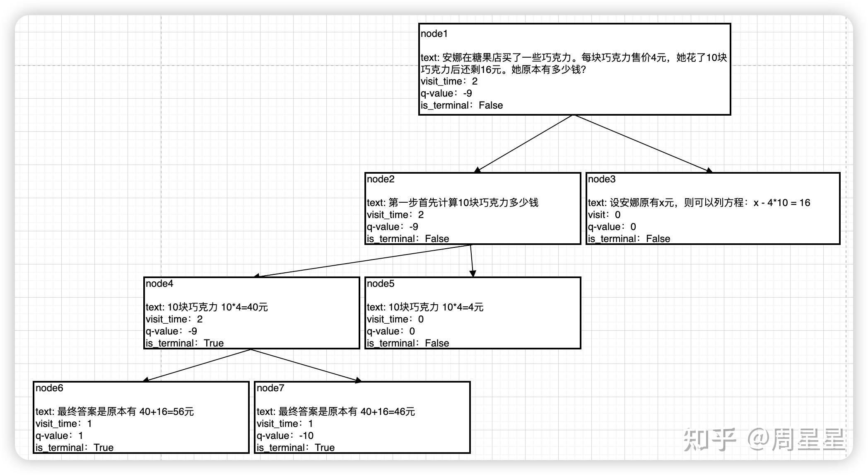Click node1's 'q-value: -9' line

tap(446, 93)
